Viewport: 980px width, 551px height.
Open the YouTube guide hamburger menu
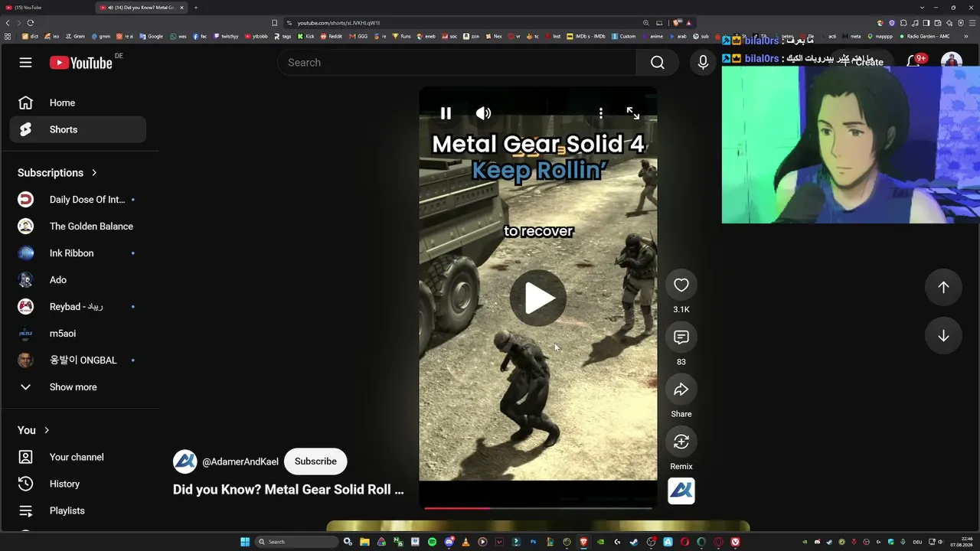(25, 63)
